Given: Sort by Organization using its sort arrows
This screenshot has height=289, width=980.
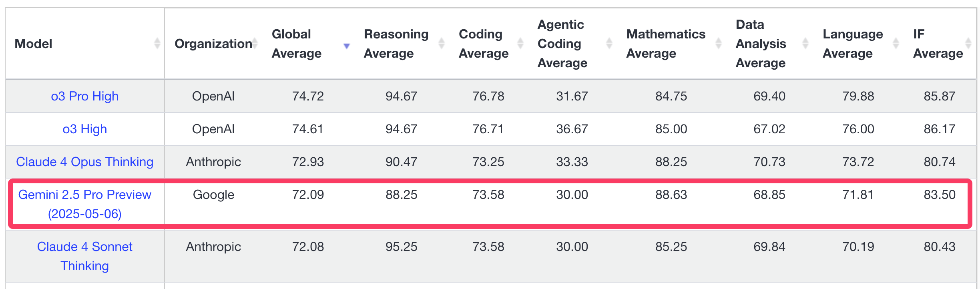Looking at the screenshot, I should [255, 43].
